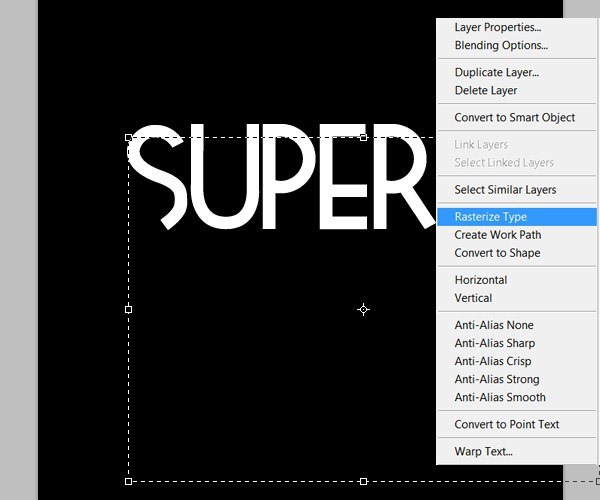
Task: Click the text box center reference point
Action: pos(363,310)
